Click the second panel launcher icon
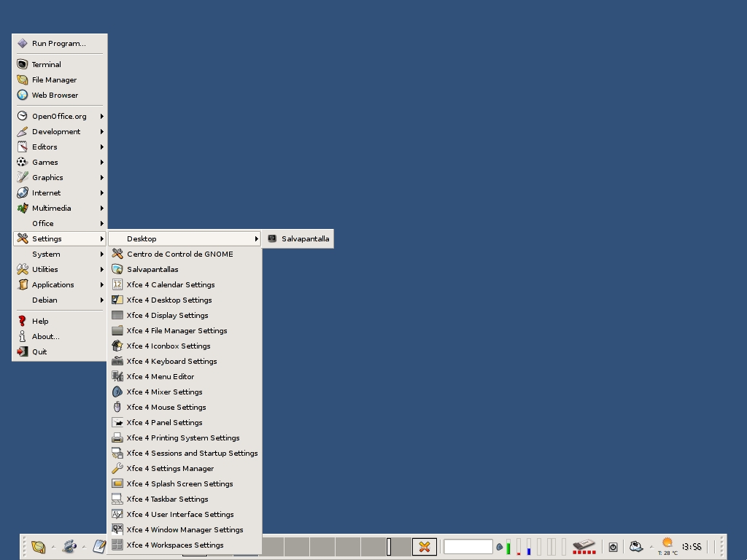Image resolution: width=747 pixels, height=560 pixels. [69, 547]
